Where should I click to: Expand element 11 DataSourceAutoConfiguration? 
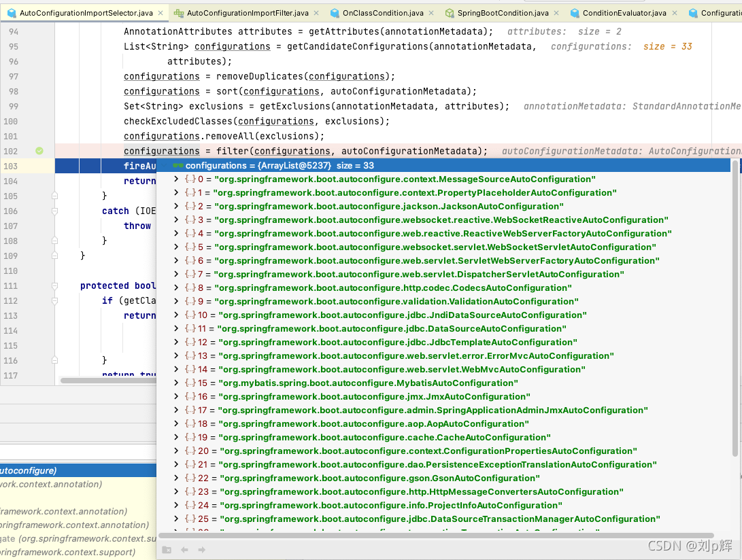pos(176,328)
